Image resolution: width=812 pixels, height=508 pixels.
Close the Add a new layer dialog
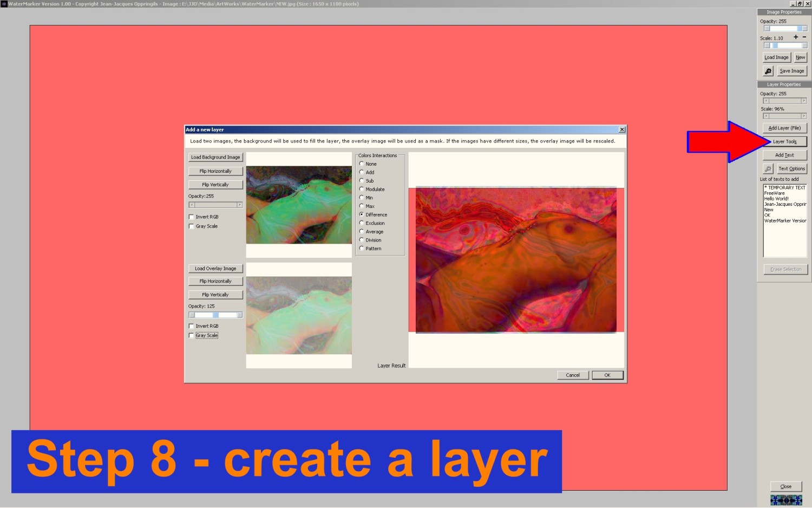622,129
